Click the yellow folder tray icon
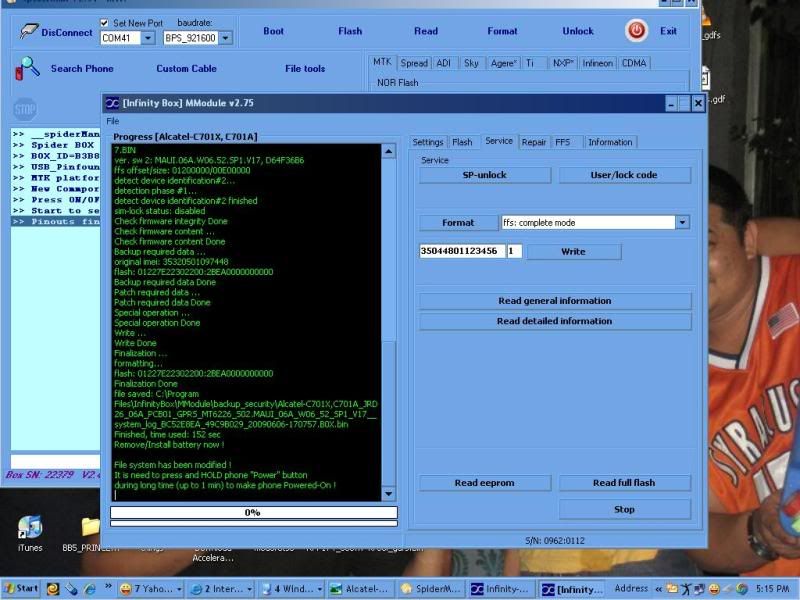 pos(672,589)
